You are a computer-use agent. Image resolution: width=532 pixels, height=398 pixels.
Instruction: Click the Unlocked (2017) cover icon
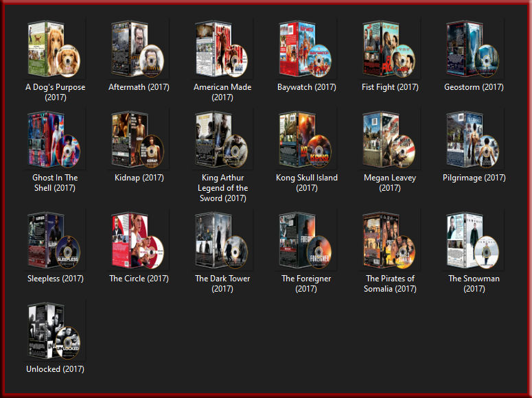pos(54,331)
